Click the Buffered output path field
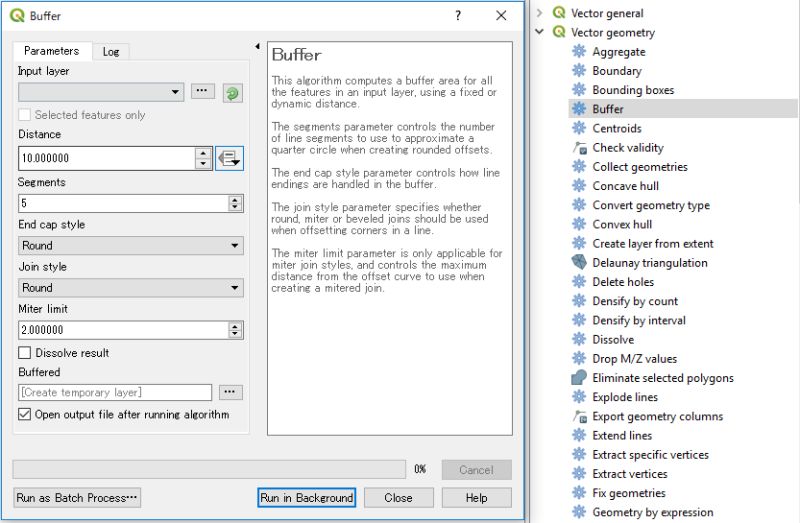800x523 pixels. 115,392
